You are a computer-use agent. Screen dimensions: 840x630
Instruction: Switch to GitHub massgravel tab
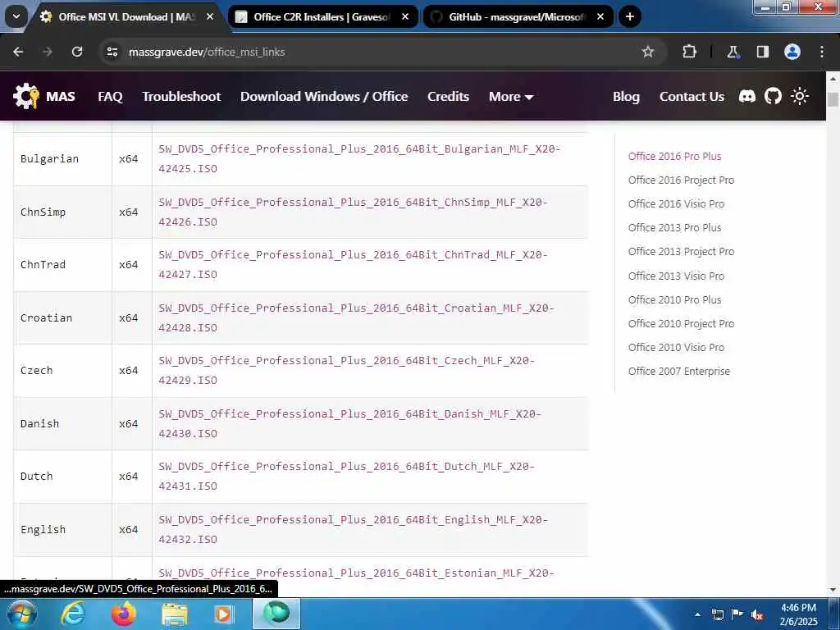[517, 16]
